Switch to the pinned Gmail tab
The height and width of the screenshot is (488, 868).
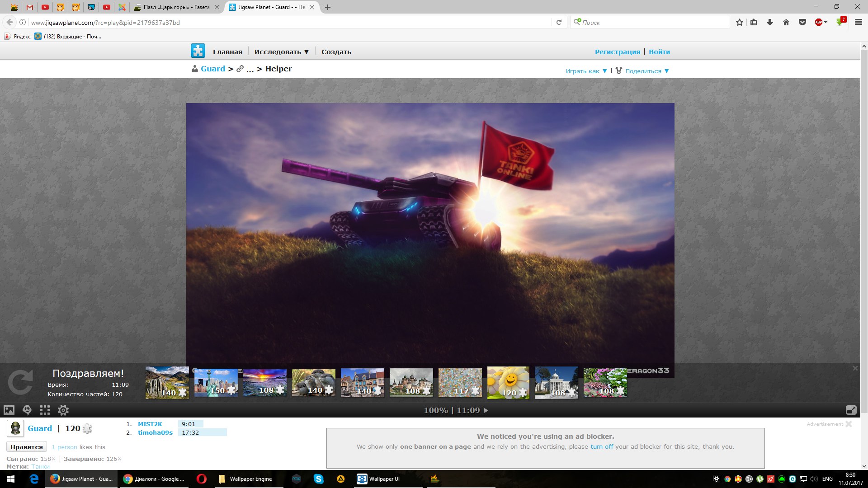tap(30, 7)
